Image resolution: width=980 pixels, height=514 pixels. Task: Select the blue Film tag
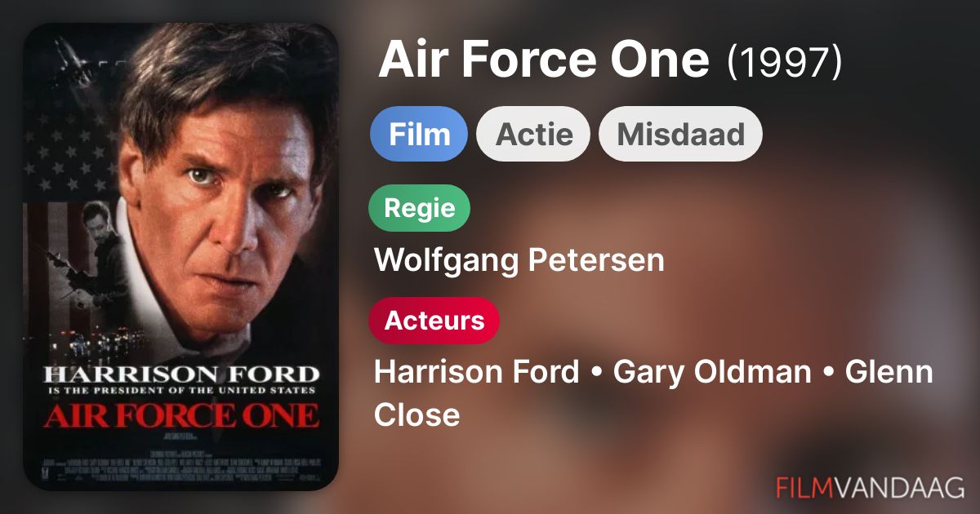point(419,134)
